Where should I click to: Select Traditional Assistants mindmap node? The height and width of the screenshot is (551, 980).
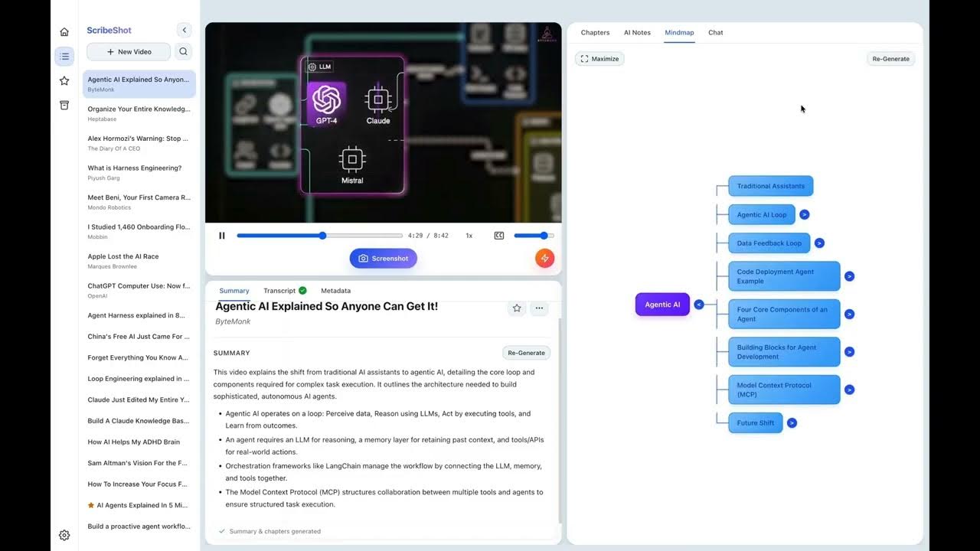point(770,186)
